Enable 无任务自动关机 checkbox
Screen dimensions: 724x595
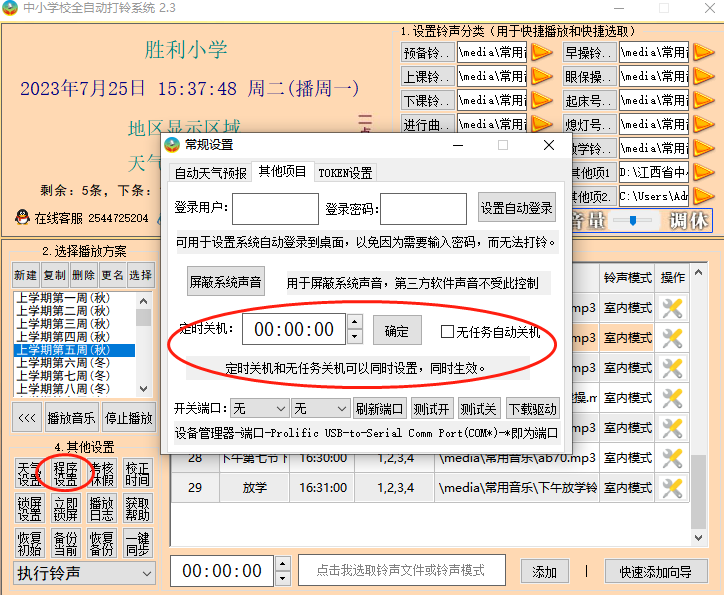point(448,331)
